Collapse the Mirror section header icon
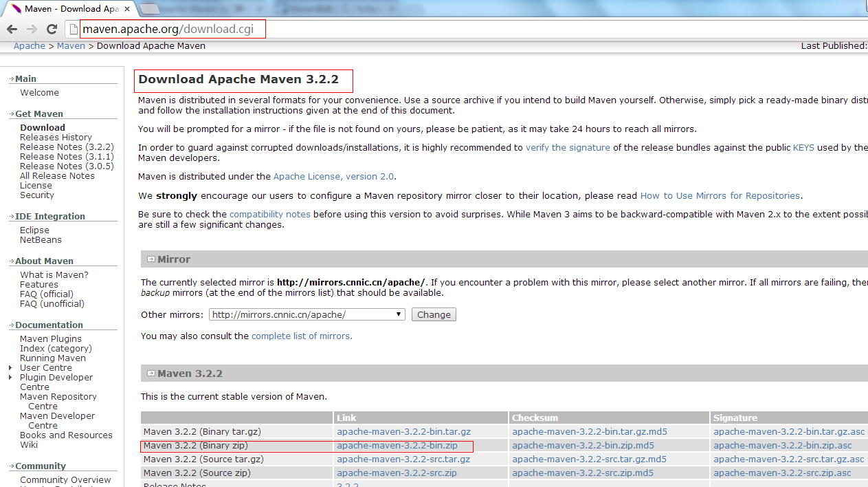 pos(151,259)
